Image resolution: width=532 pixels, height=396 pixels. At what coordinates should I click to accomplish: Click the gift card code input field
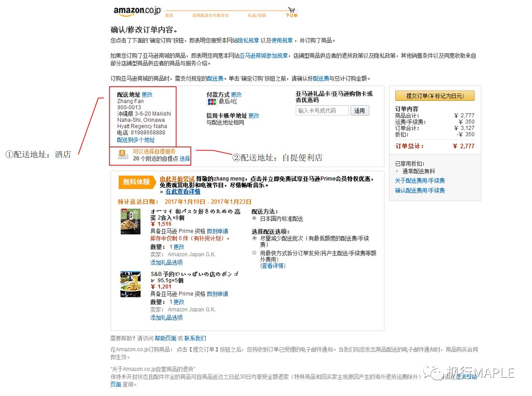tap(322, 110)
